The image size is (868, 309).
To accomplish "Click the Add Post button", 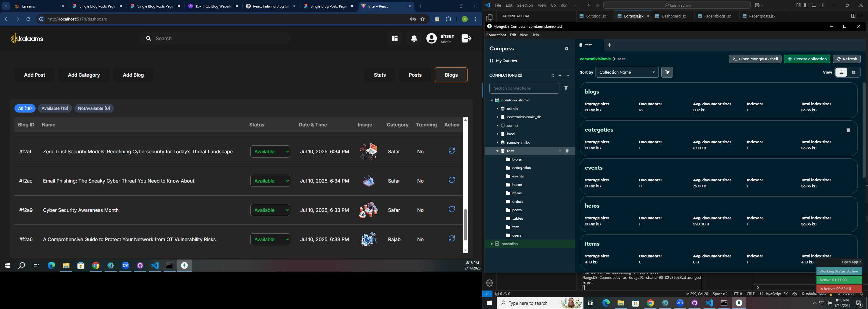I will tap(34, 75).
